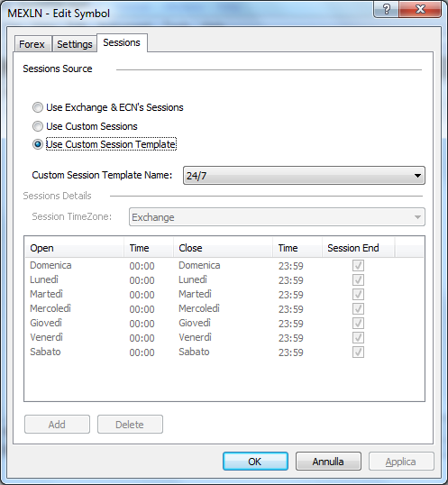The height and width of the screenshot is (485, 448).
Task: Click the Add session button
Action: 57,425
